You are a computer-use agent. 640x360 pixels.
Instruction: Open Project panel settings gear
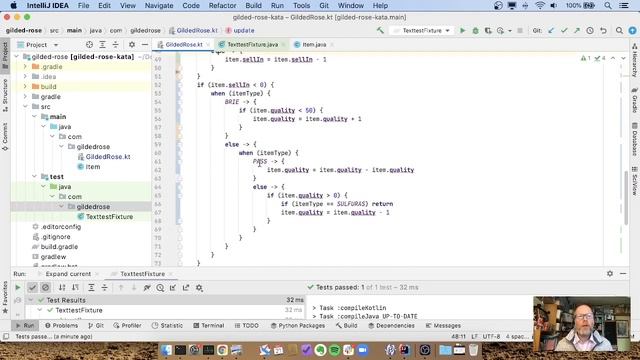tap(132, 44)
